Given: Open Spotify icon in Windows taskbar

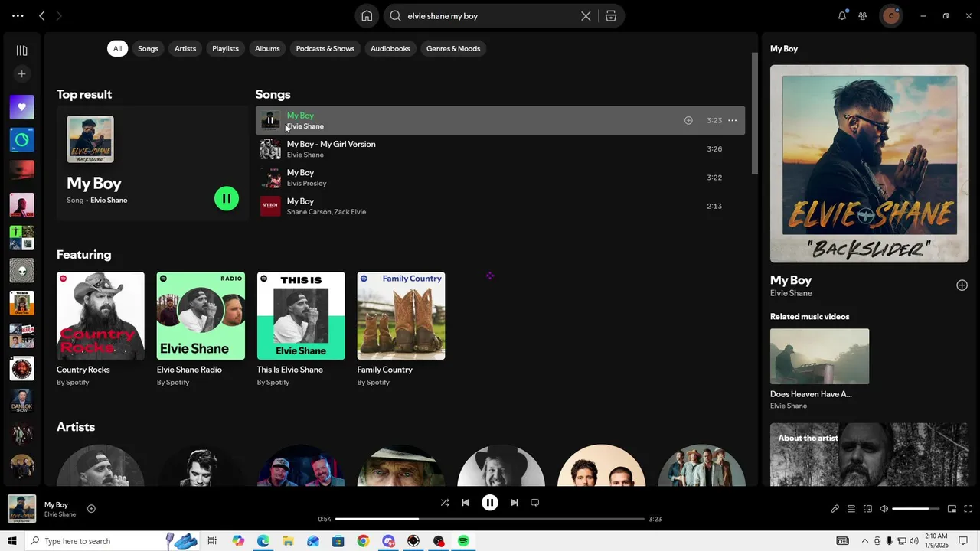Looking at the screenshot, I should click(x=463, y=541).
